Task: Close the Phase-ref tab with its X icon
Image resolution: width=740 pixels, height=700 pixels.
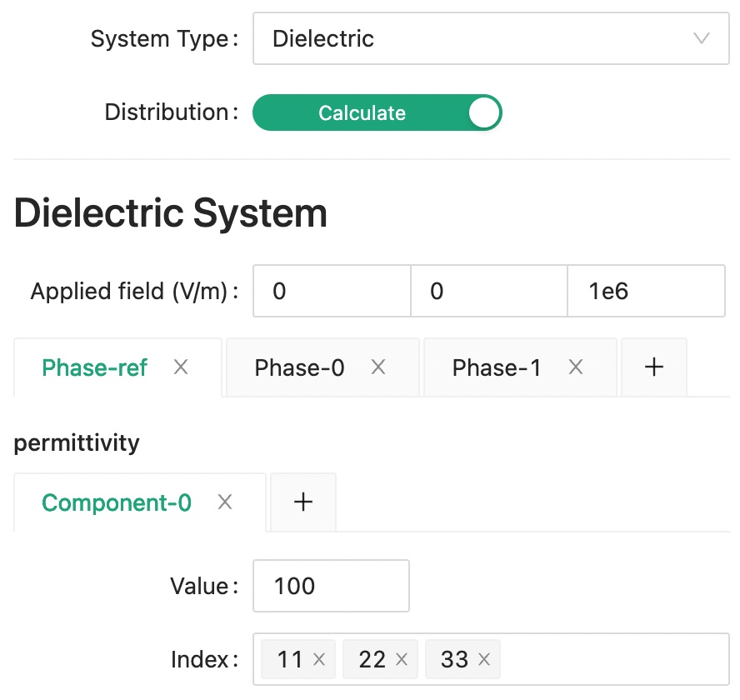Action: click(x=181, y=367)
